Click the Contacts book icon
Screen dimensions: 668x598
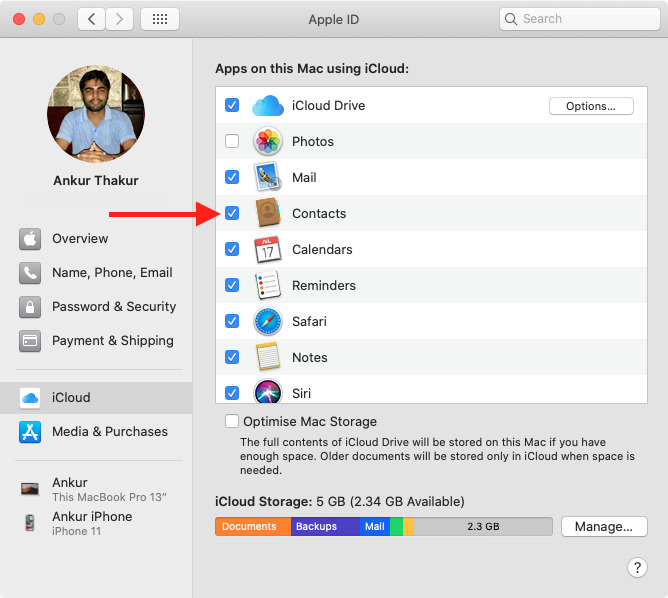coord(268,213)
